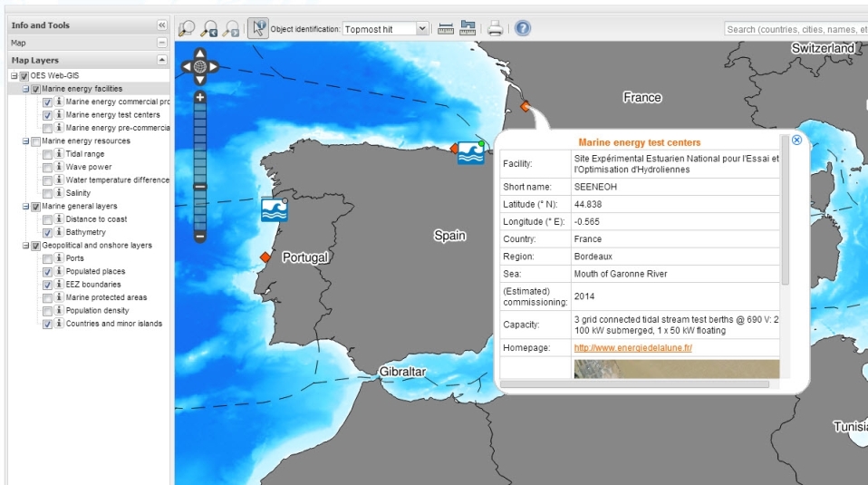Close the Marine energy test centers popup
868x485 pixels.
pos(796,140)
